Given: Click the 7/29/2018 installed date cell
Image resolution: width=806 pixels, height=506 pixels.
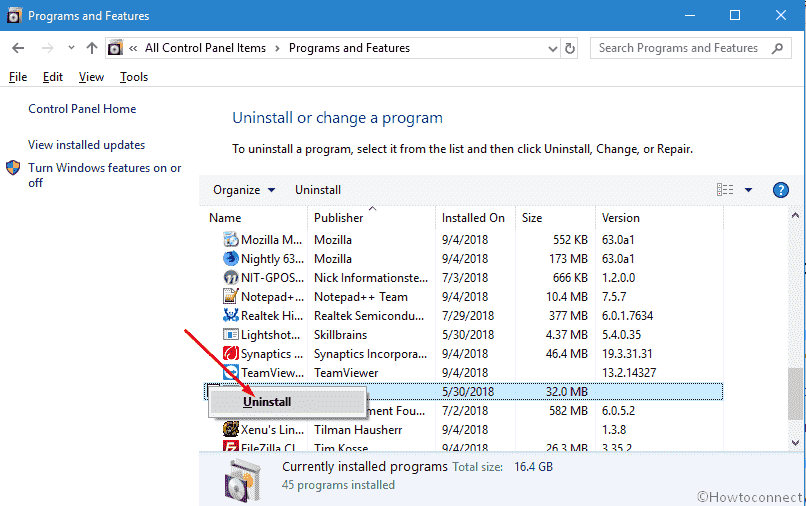Looking at the screenshot, I should (468, 316).
